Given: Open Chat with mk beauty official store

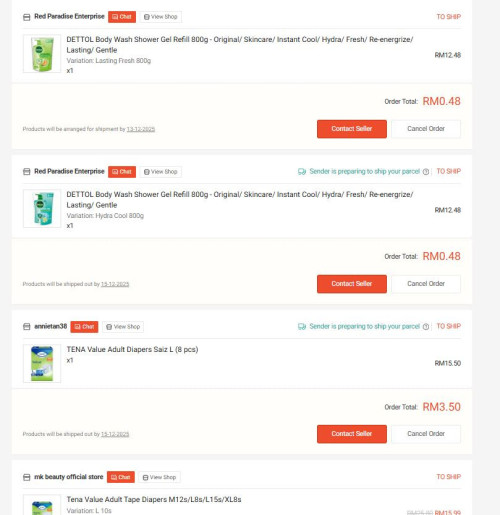Looking at the screenshot, I should pyautogui.click(x=121, y=477).
